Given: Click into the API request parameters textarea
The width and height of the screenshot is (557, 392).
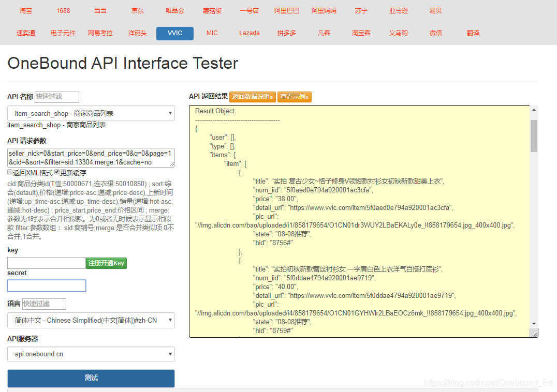Looking at the screenshot, I should (x=91, y=158).
